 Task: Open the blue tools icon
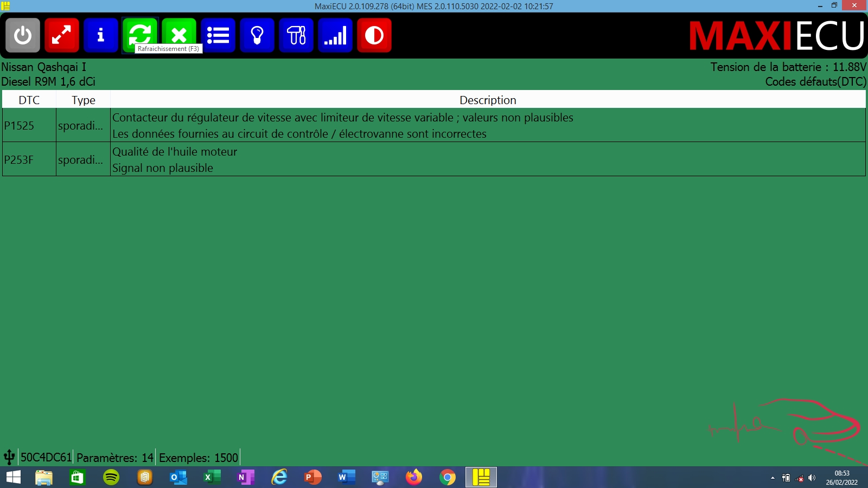[296, 35]
